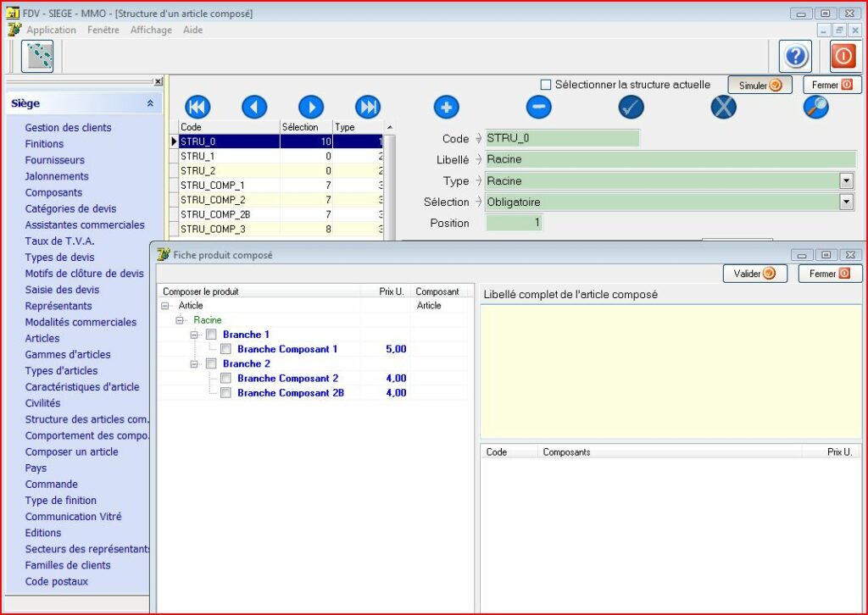Viewport: 868px width, 615px height.
Task: Select the STRU_COMP_2 row in the grid
Action: point(213,200)
